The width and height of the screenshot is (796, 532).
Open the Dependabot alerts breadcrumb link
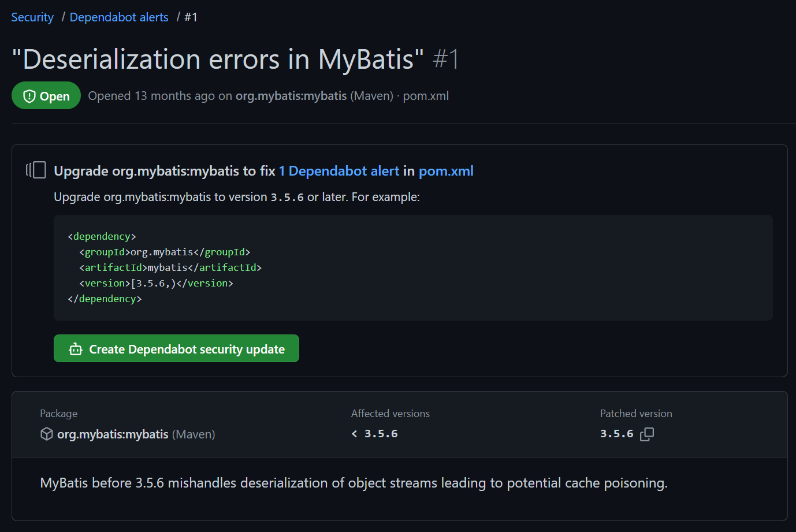point(119,17)
